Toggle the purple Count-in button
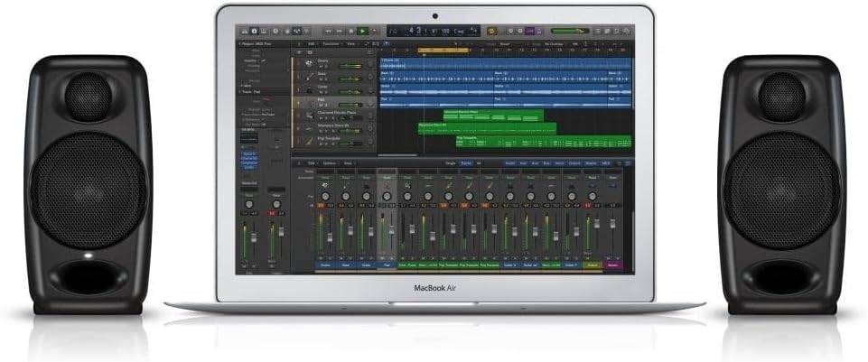868x362 pixels. [x=530, y=32]
